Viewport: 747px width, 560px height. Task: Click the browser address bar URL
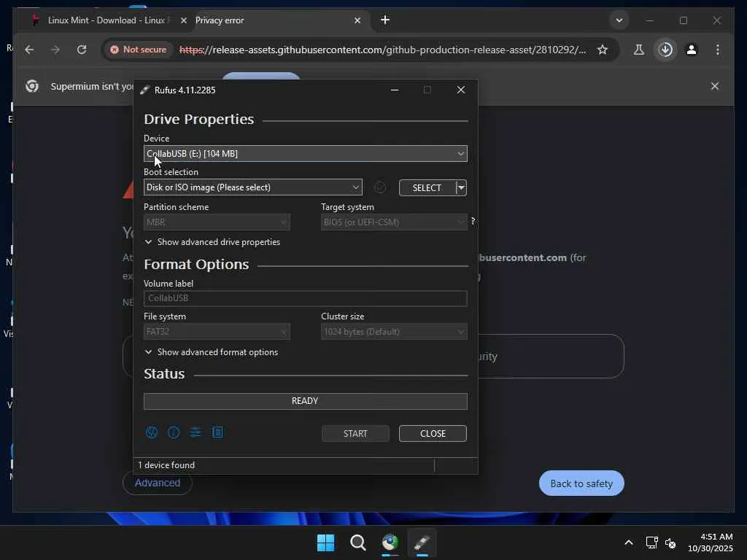(x=382, y=50)
